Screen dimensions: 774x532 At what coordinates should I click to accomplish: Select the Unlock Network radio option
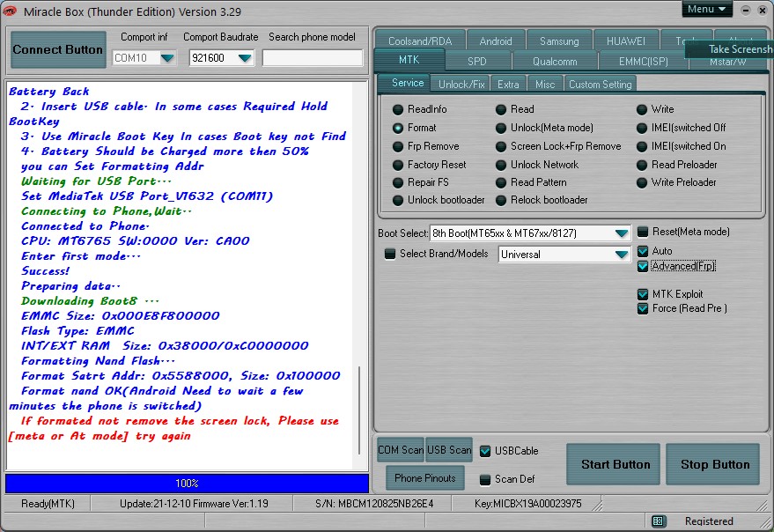pyautogui.click(x=501, y=165)
